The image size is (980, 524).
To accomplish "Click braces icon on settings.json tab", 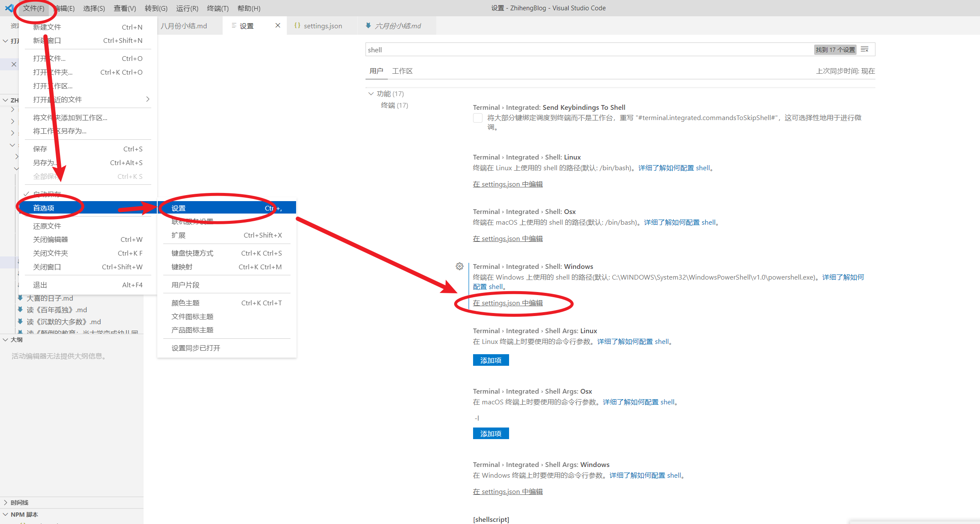I will [x=297, y=26].
